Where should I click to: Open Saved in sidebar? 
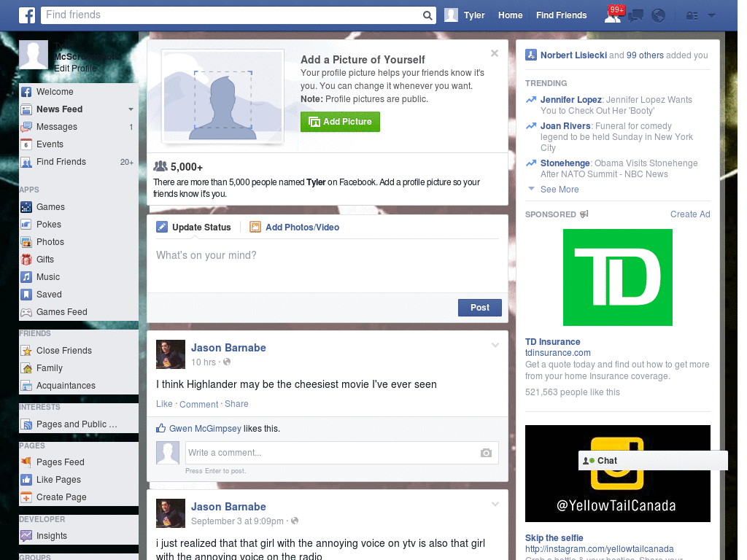(79, 295)
